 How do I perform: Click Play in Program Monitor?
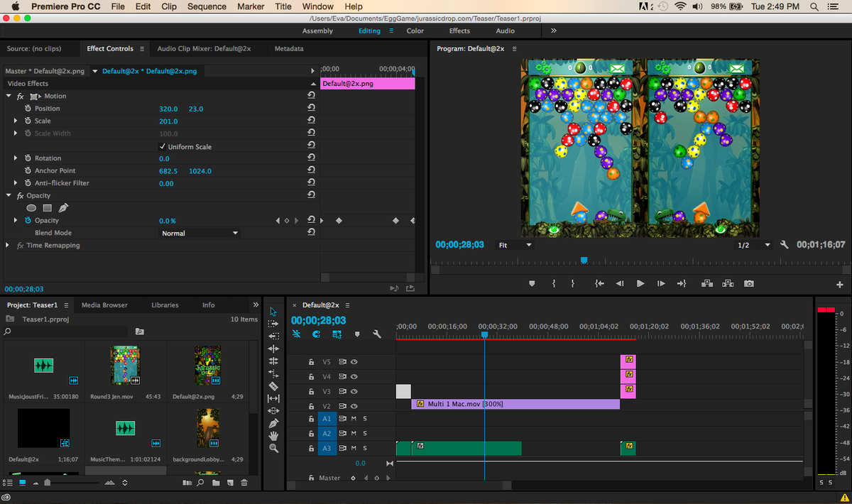coord(640,283)
